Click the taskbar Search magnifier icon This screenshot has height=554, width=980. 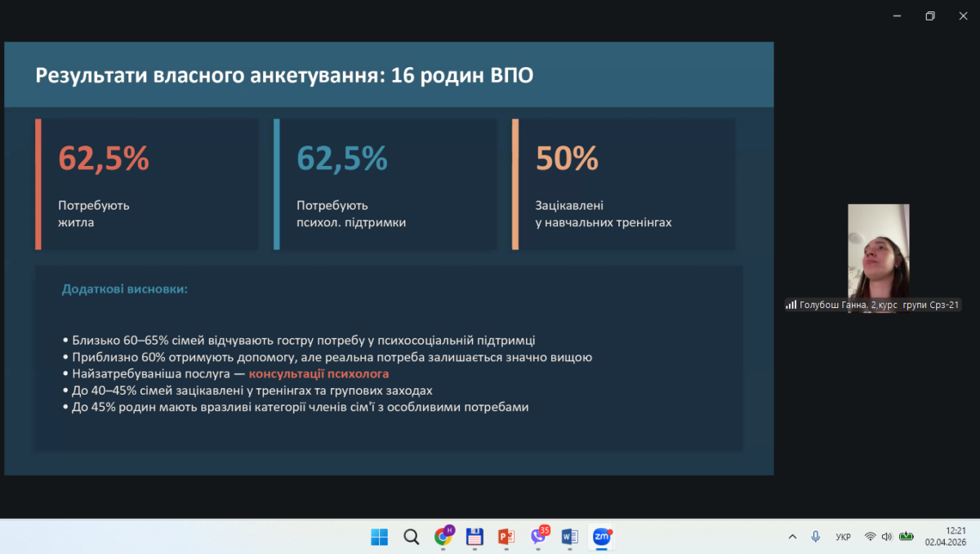point(412,537)
